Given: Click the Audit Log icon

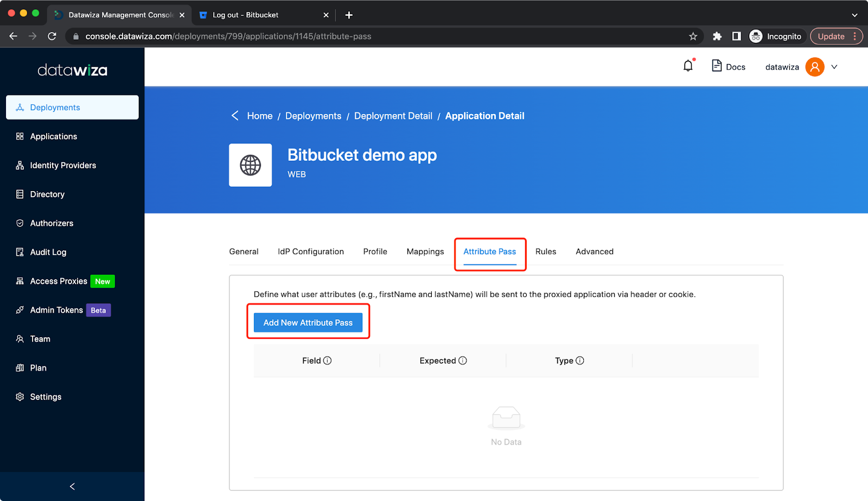Looking at the screenshot, I should coord(20,252).
